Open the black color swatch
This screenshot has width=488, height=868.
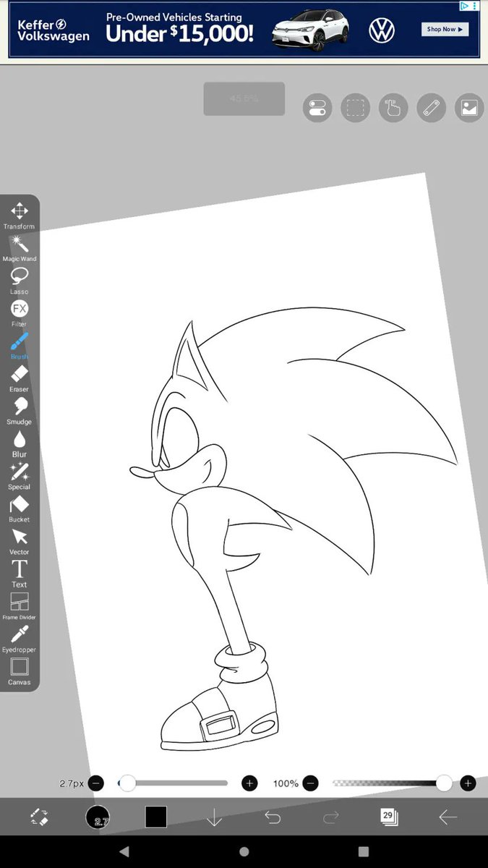point(155,817)
